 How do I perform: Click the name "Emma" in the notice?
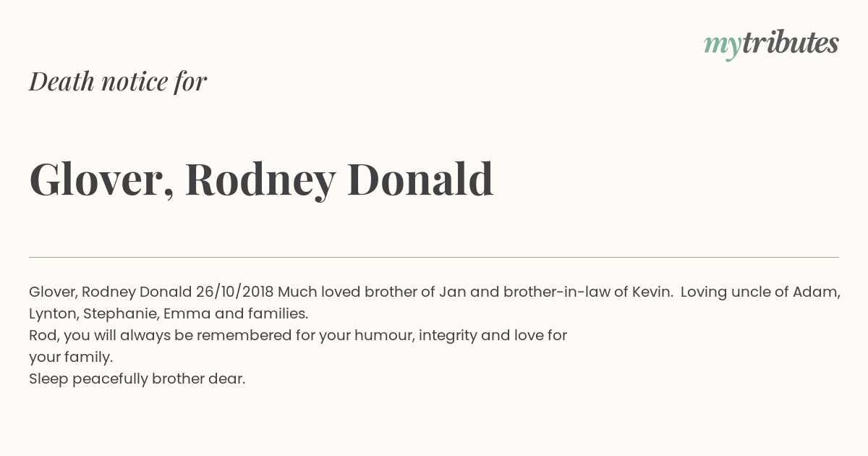187,314
